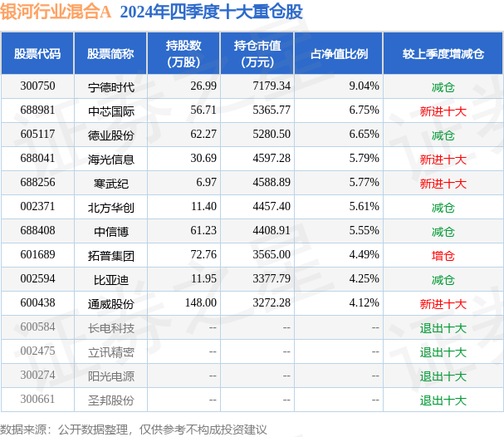Select stock code 600584
Screen dimensions: 504x437
click(x=37, y=327)
